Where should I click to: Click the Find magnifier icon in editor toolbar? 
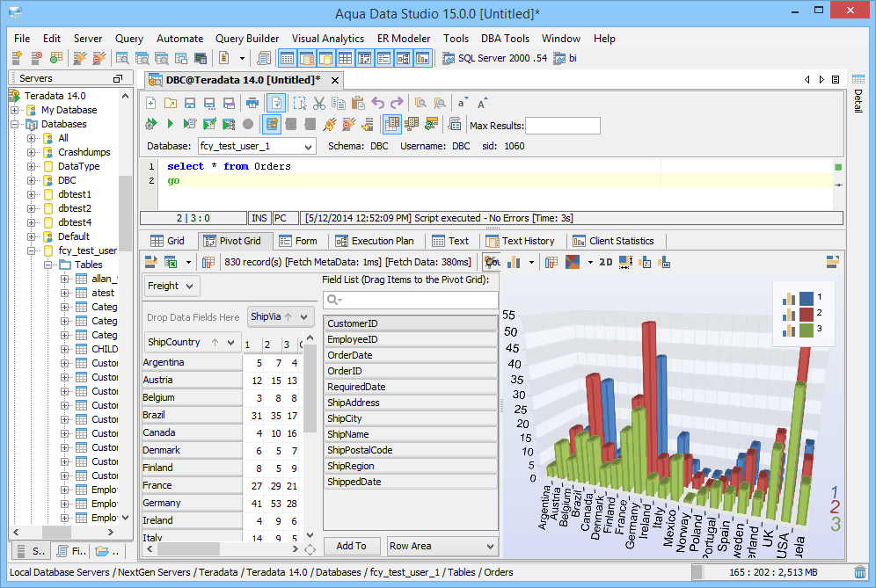[x=420, y=103]
